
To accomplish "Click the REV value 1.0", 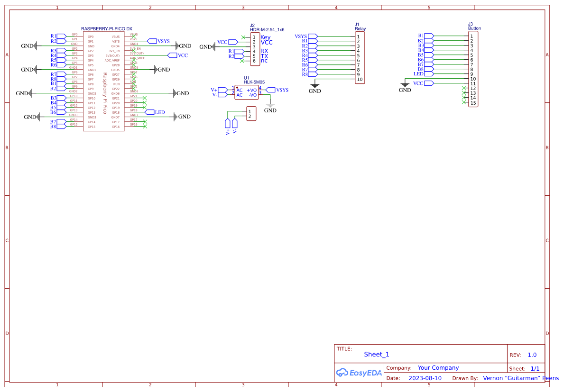I will (532, 354).
